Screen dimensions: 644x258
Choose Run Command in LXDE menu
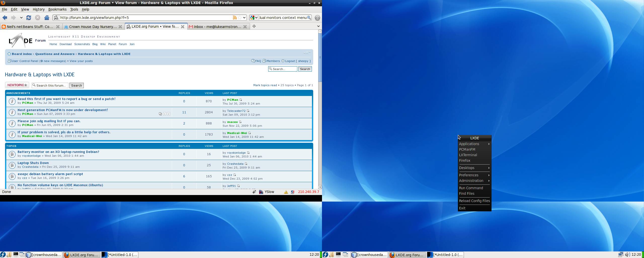pyautogui.click(x=474, y=188)
